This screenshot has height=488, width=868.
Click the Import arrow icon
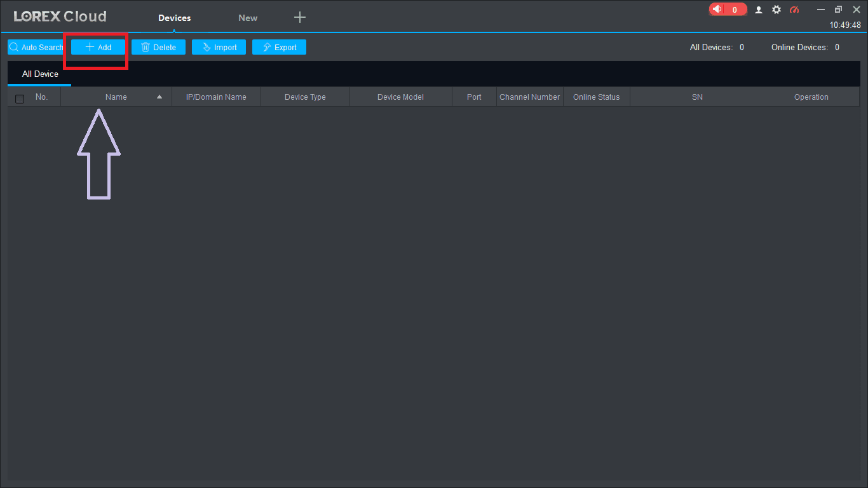(x=205, y=46)
